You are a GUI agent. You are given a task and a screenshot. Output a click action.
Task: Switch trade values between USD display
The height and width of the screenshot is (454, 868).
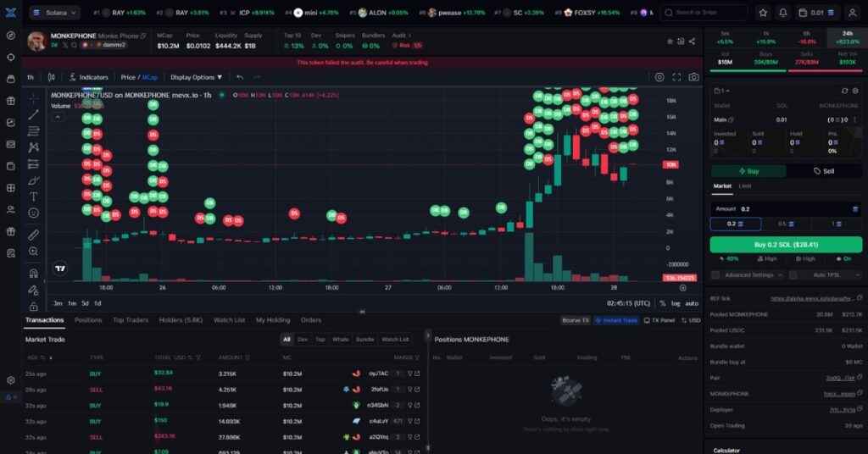coord(691,320)
